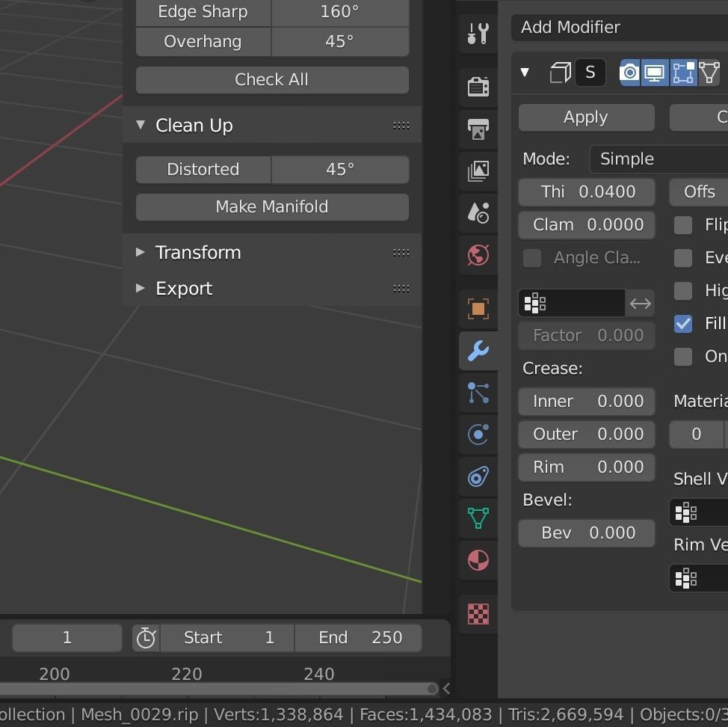Adjust the Clamp 0.0000 field
This screenshot has height=727, width=728.
coord(587,225)
